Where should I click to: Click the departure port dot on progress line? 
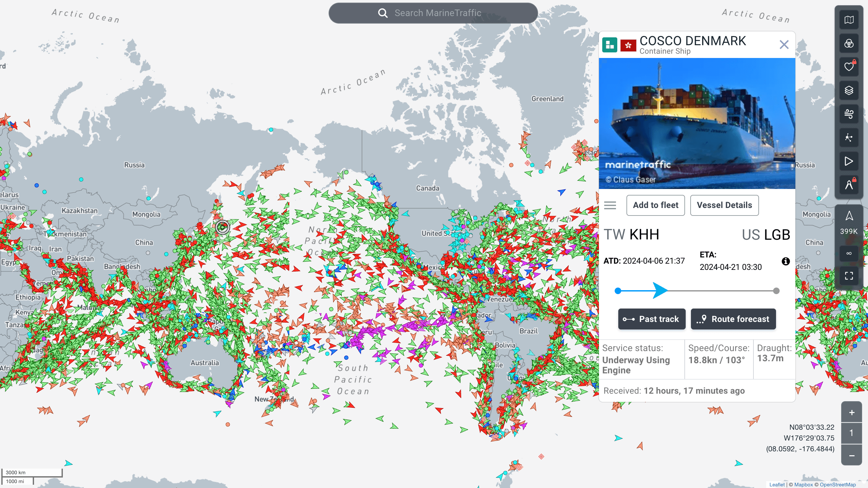pos(618,291)
